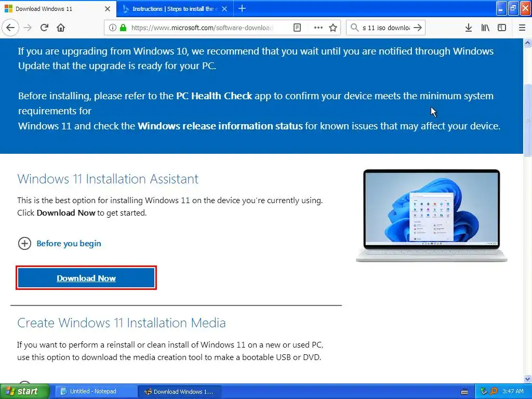Open a new browser tab

tap(242, 8)
